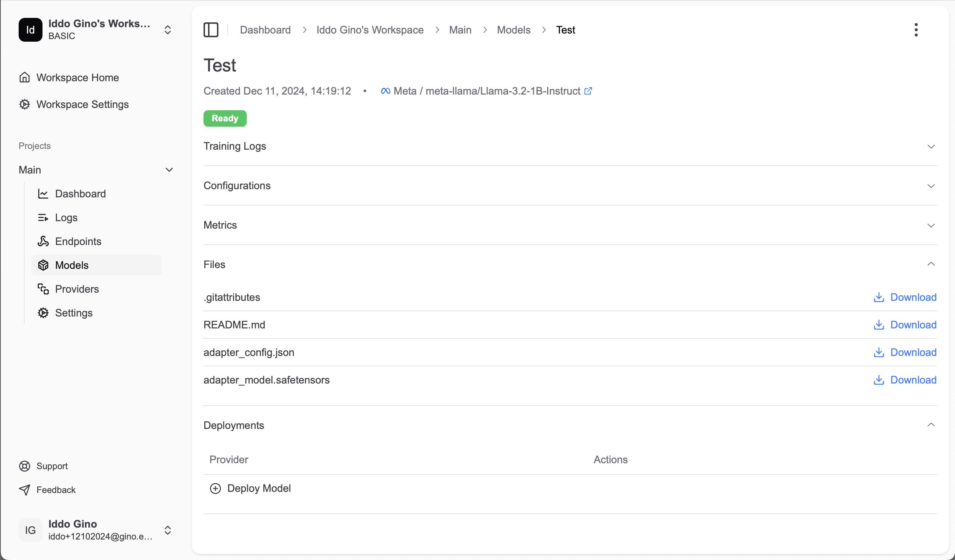Open the three-dot options menu
955x560 pixels.
tap(915, 29)
